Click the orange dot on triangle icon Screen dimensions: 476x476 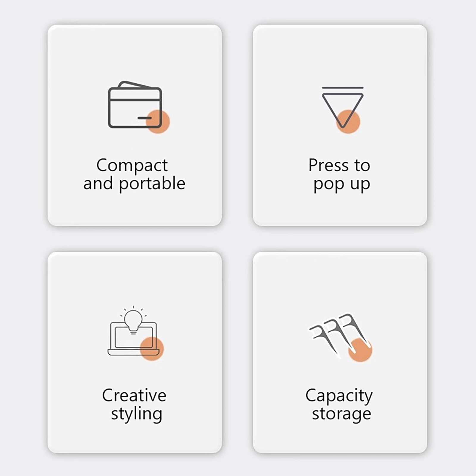(x=348, y=121)
